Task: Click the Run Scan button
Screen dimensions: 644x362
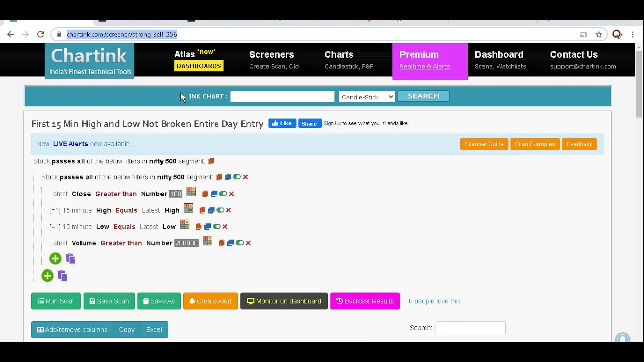Action: tap(56, 301)
